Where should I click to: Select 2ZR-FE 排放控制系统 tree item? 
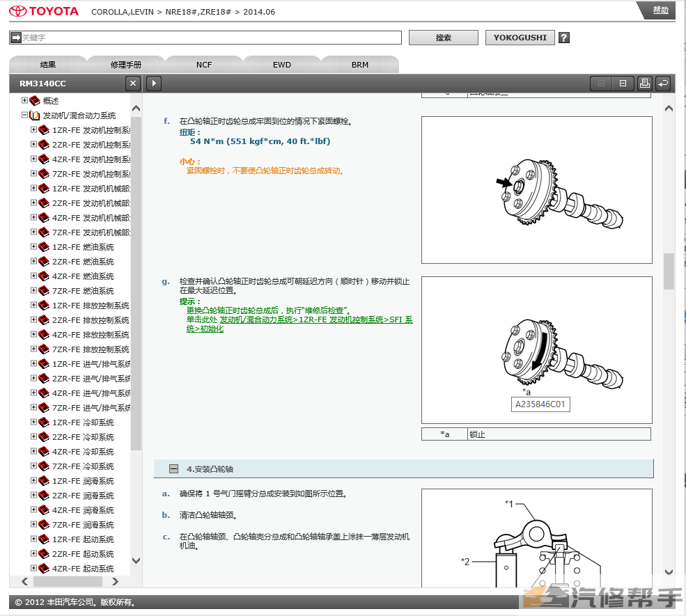coord(91,320)
